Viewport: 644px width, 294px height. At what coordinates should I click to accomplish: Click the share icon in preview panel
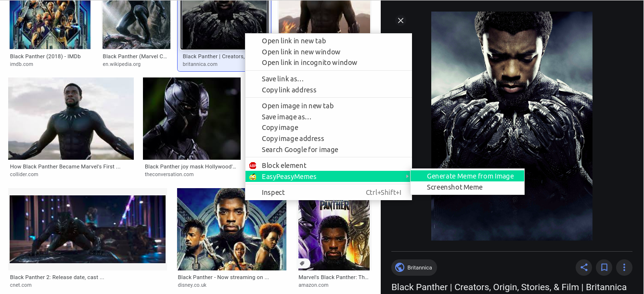point(584,267)
